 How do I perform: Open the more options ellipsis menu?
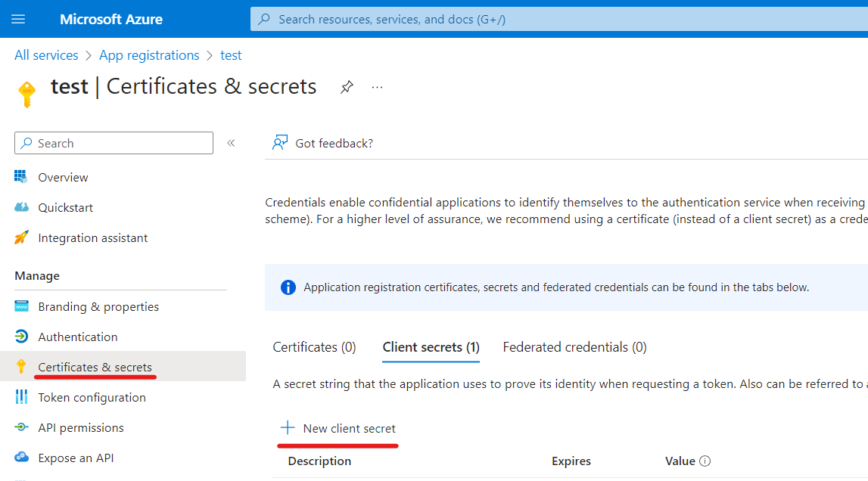(377, 88)
